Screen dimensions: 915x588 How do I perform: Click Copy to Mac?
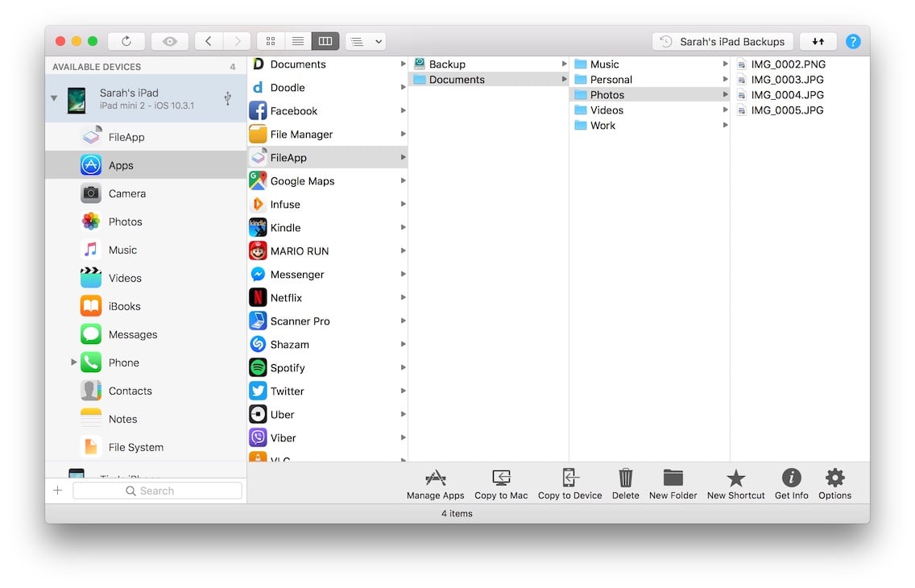coord(501,484)
